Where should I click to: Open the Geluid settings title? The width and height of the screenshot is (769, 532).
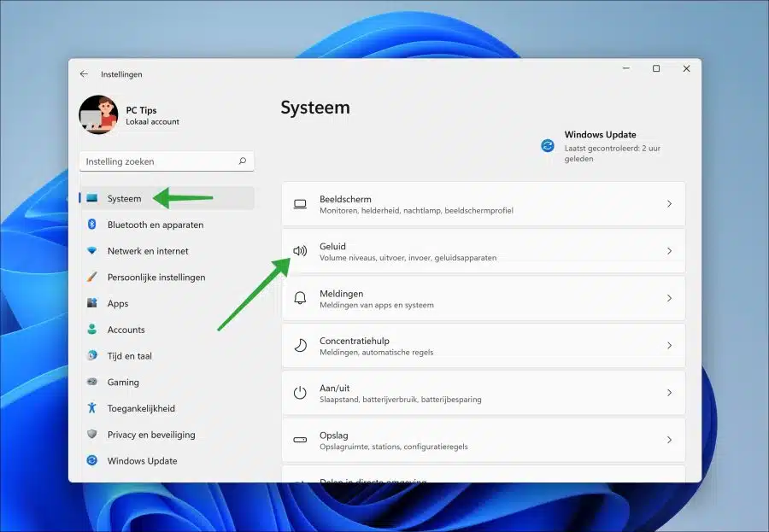click(332, 246)
